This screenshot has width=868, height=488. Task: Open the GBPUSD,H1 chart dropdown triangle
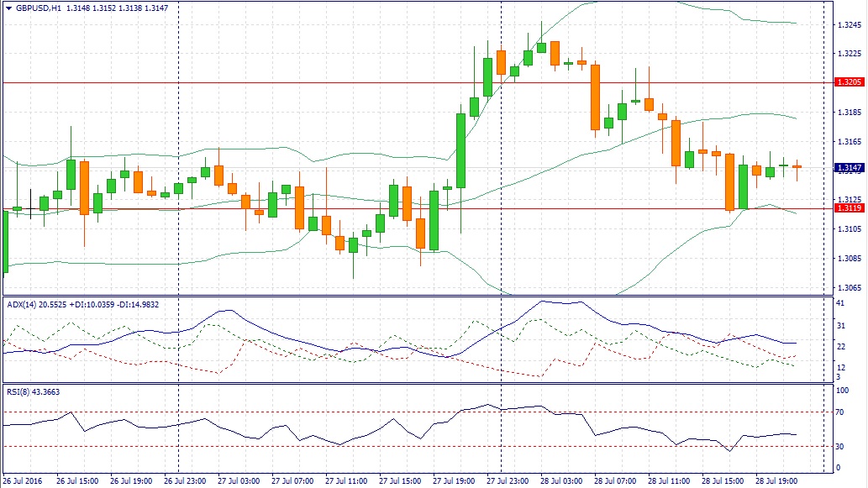click(x=9, y=8)
